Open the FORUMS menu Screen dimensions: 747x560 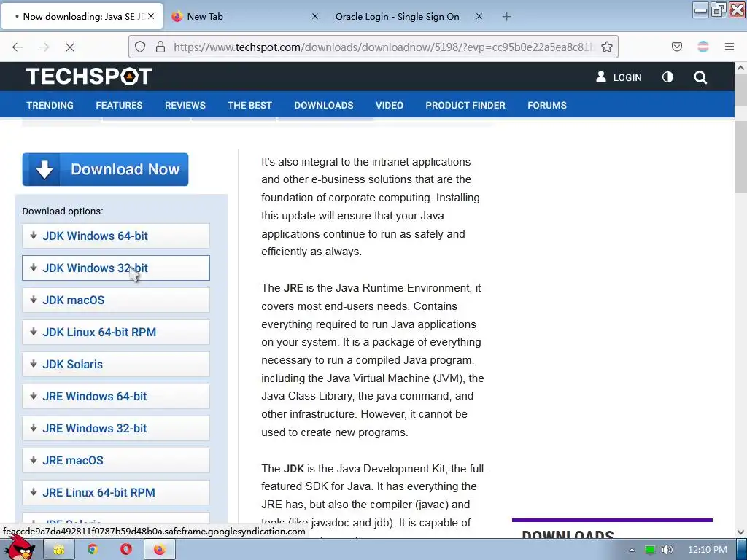click(x=547, y=105)
